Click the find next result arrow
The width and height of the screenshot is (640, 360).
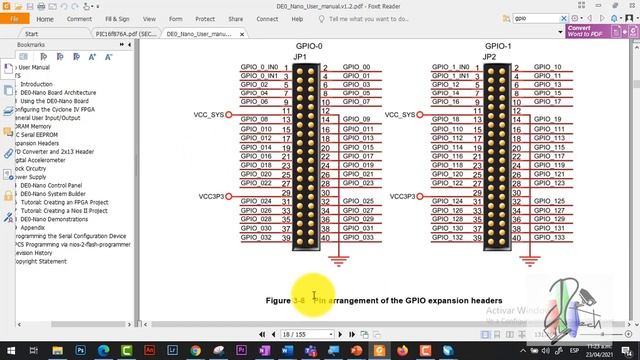(602, 18)
